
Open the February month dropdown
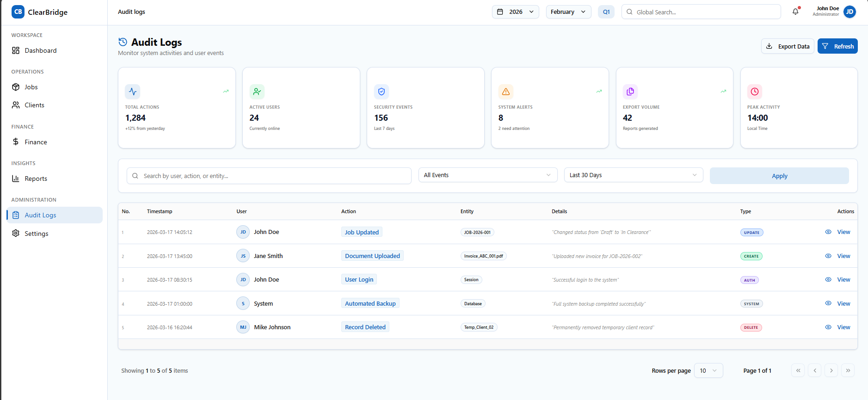(x=569, y=12)
